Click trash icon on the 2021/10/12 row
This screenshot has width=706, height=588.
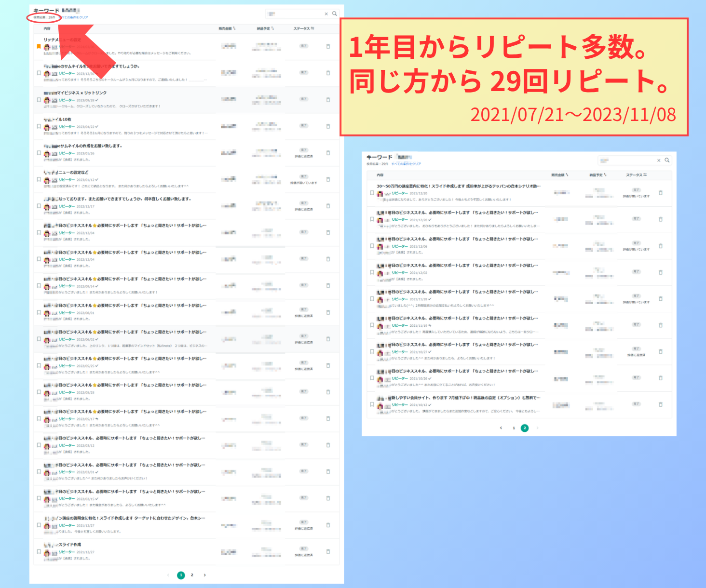coord(661,404)
